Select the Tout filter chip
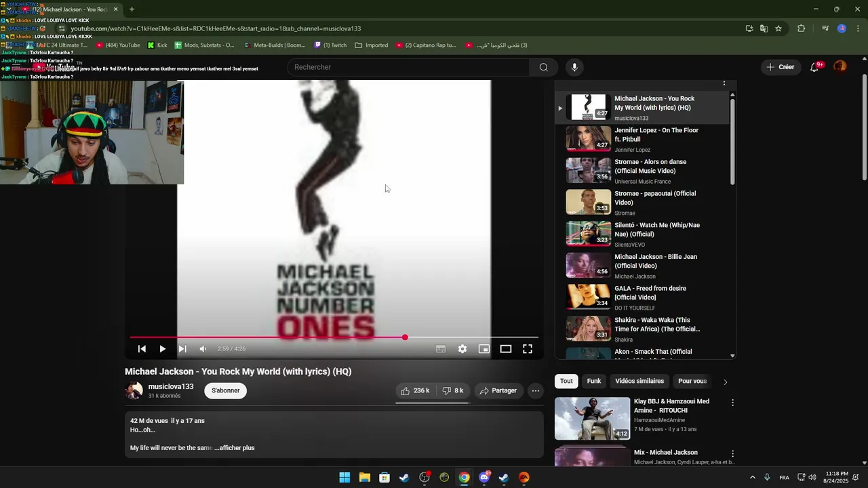The height and width of the screenshot is (488, 868). coord(566,381)
